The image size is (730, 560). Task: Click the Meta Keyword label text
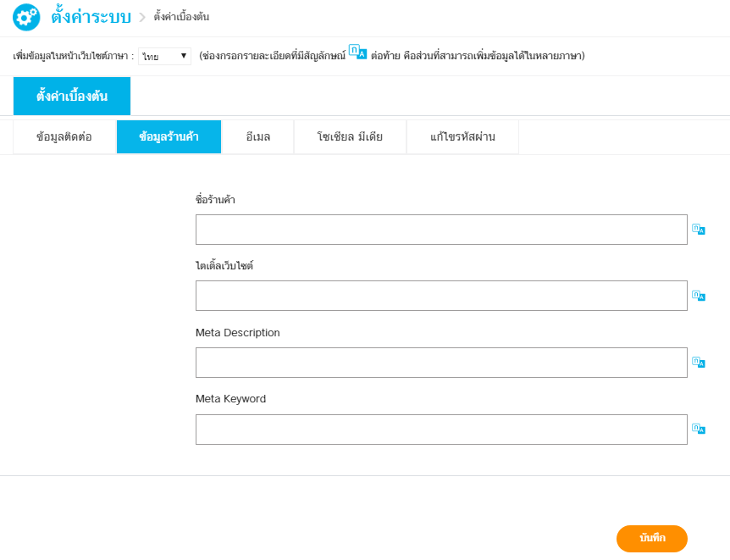point(230,399)
